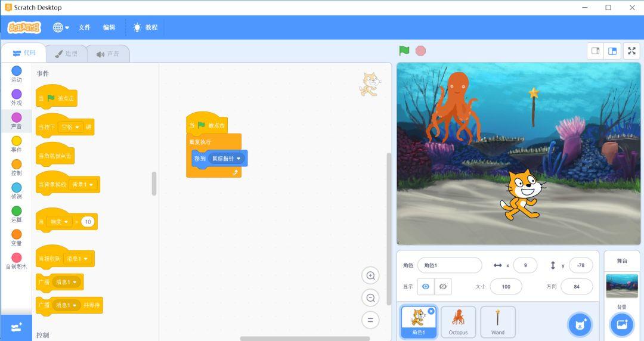Open the 空格 key dropdown in palette

pos(70,127)
